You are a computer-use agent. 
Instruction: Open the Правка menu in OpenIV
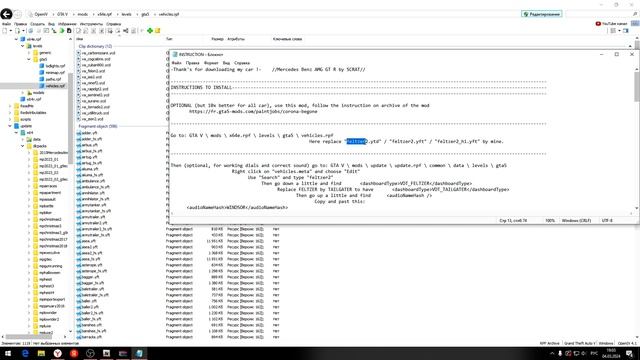(x=20, y=24)
